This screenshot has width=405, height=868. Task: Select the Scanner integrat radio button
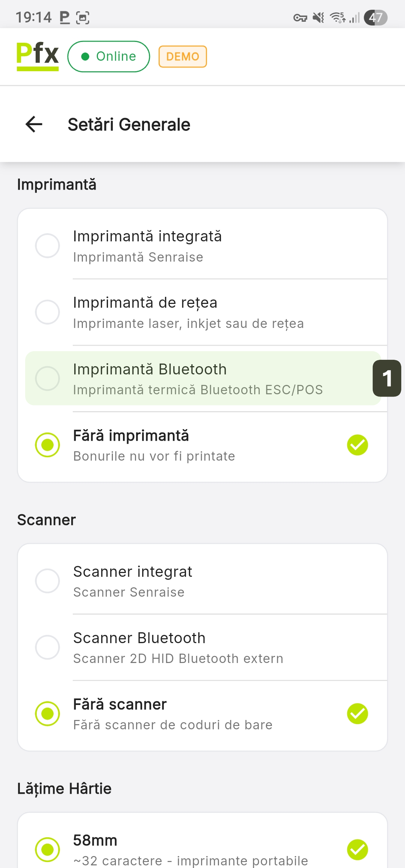(48, 581)
